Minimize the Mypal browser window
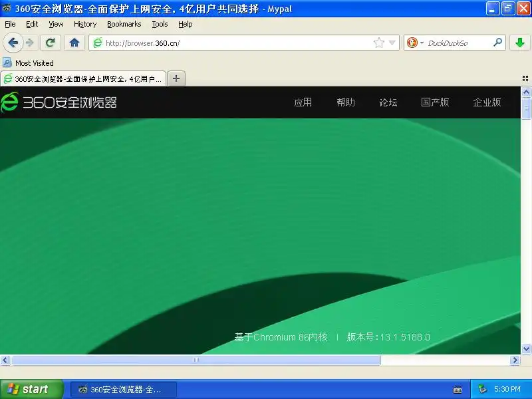This screenshot has height=399, width=532. [493, 9]
